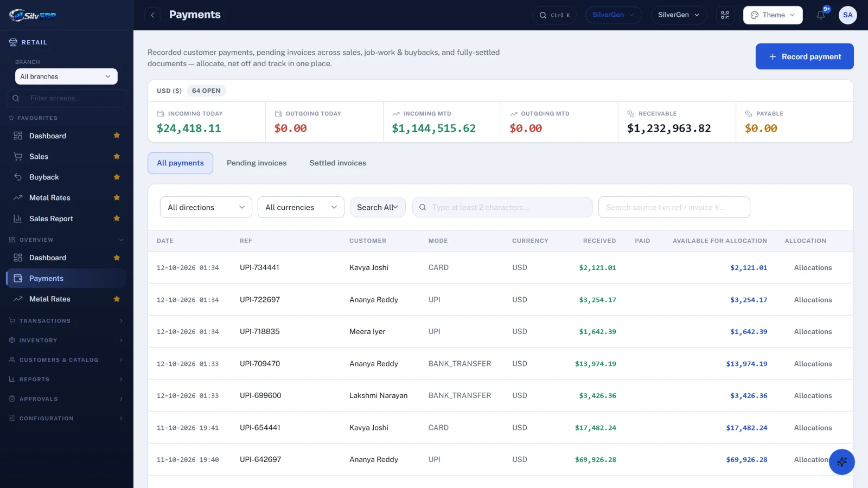
Task: Open the All directions filter
Action: (206, 207)
